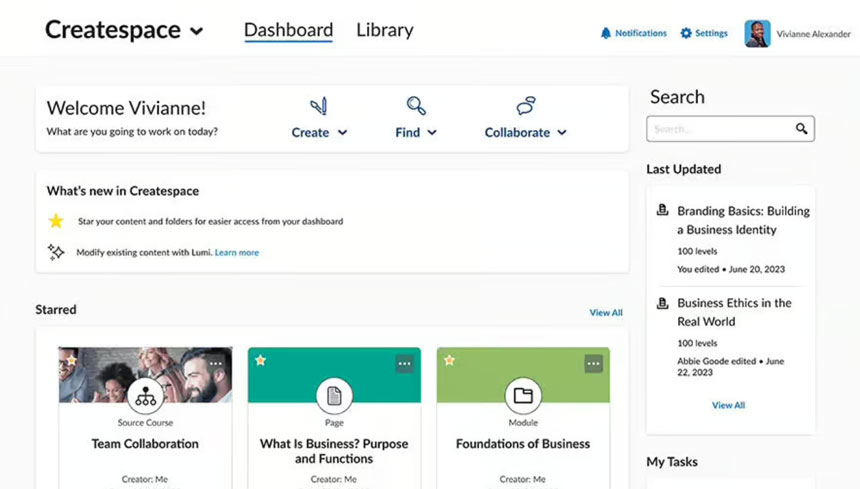Toggle star on Team Collaboration card
Screen dimensions: 860x489
click(72, 360)
